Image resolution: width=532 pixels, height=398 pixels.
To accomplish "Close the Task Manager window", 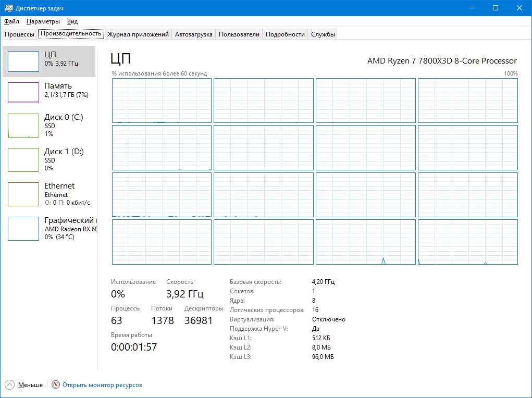I will (x=519, y=8).
